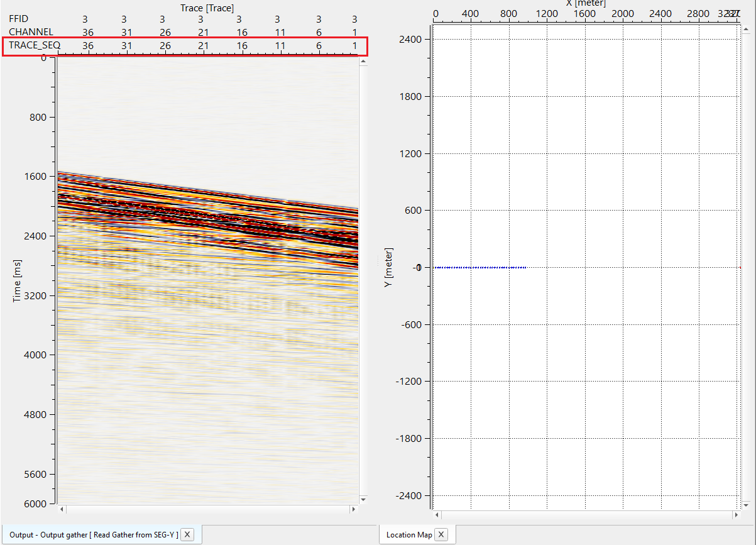Click the Location Map horizontal scrollbar track
Image resolution: width=756 pixels, height=545 pixels.
584,515
